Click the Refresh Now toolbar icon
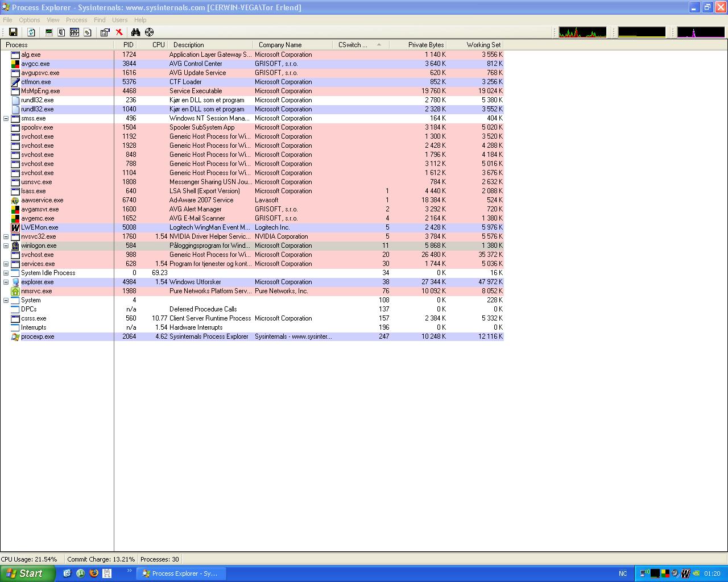The width and height of the screenshot is (728, 582). point(31,32)
